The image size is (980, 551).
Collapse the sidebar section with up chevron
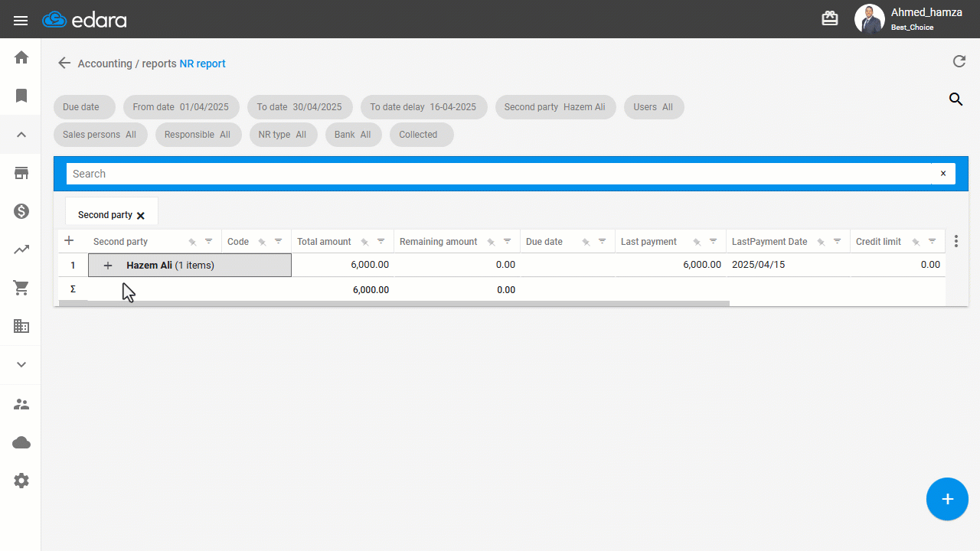[x=21, y=135]
